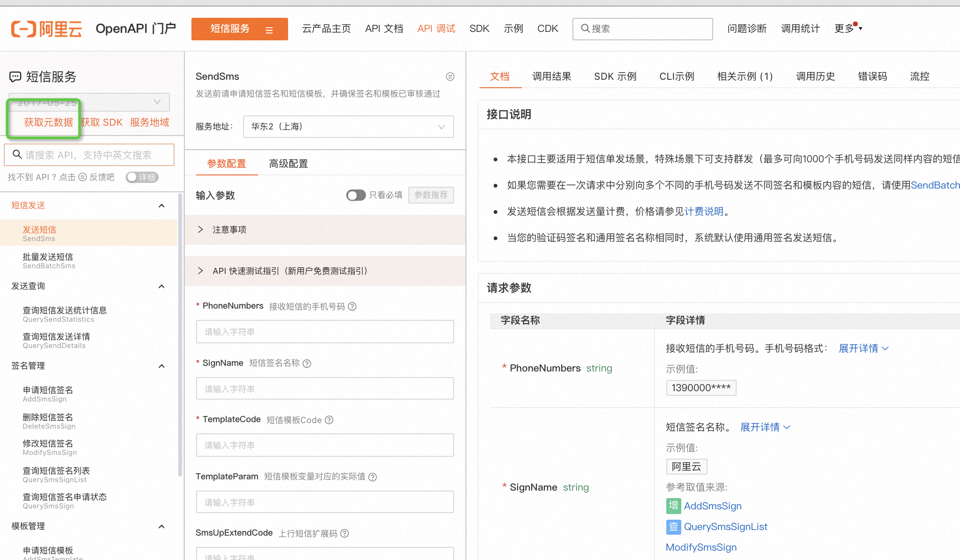Image resolution: width=960 pixels, height=560 pixels.
Task: Collapse the 发送查询 sidebar group
Action: pos(161,286)
